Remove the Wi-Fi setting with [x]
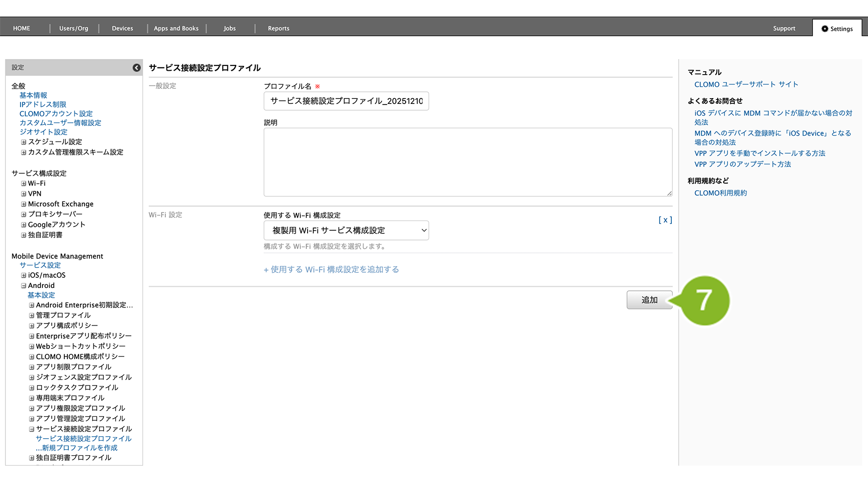 point(665,220)
